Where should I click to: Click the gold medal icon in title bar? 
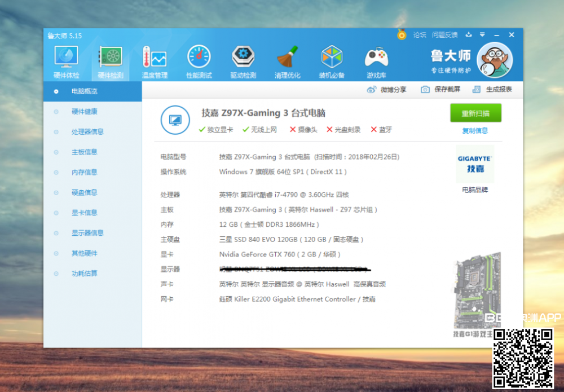(x=402, y=34)
